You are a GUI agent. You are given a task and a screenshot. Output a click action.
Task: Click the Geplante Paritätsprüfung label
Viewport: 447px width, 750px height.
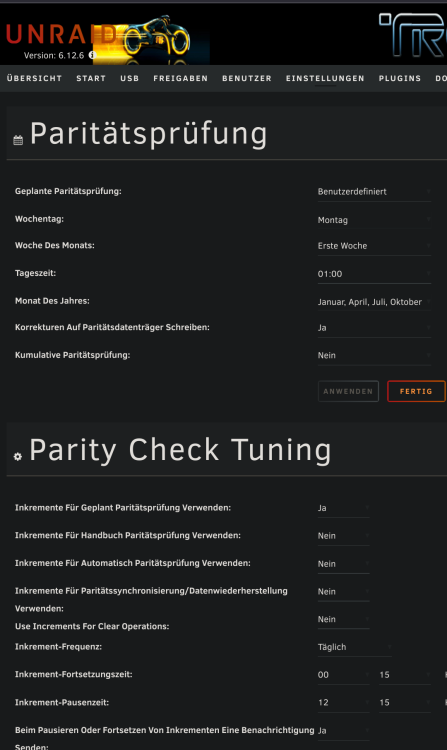pyautogui.click(x=68, y=191)
